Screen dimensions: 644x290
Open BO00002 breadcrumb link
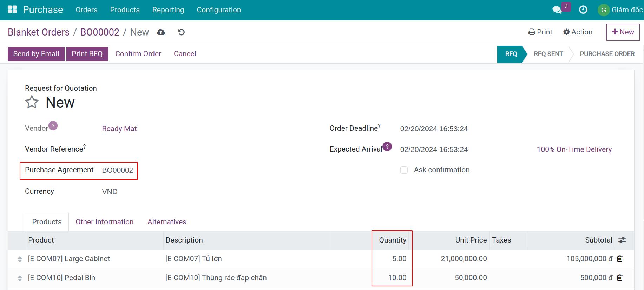pos(100,32)
